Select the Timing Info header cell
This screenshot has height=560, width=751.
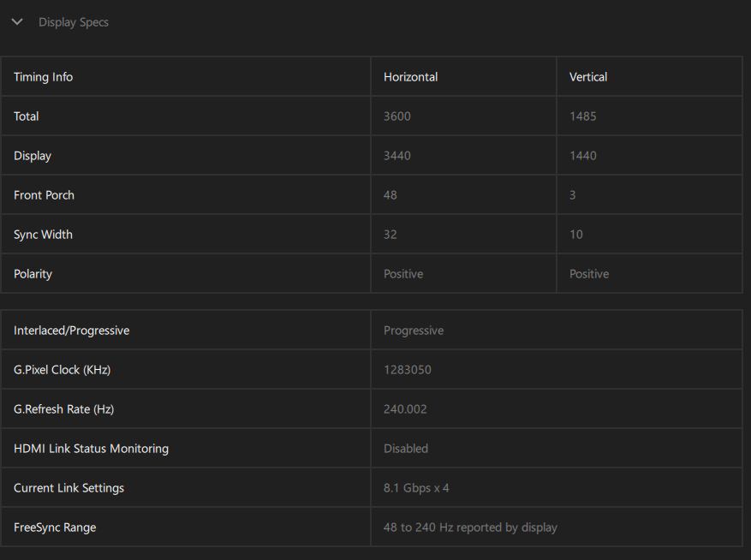[44, 77]
